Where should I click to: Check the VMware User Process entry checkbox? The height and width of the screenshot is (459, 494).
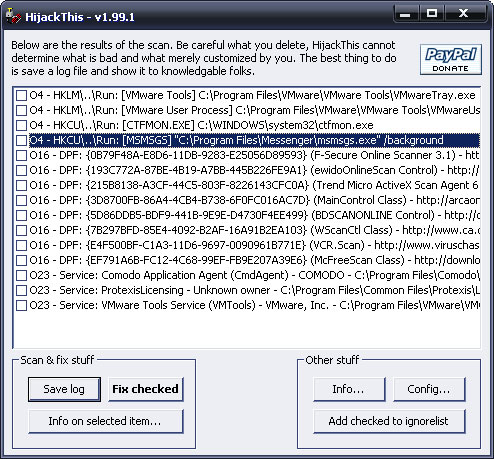click(x=21, y=110)
